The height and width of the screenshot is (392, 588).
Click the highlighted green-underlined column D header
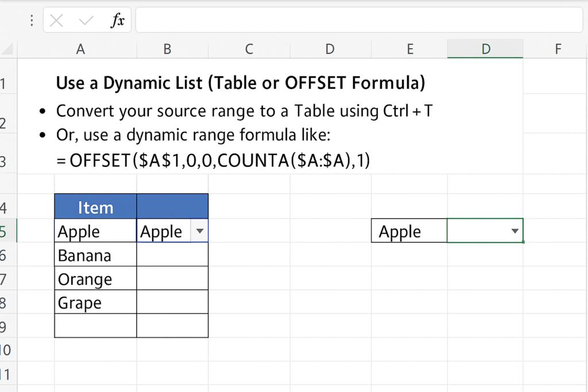(x=485, y=49)
